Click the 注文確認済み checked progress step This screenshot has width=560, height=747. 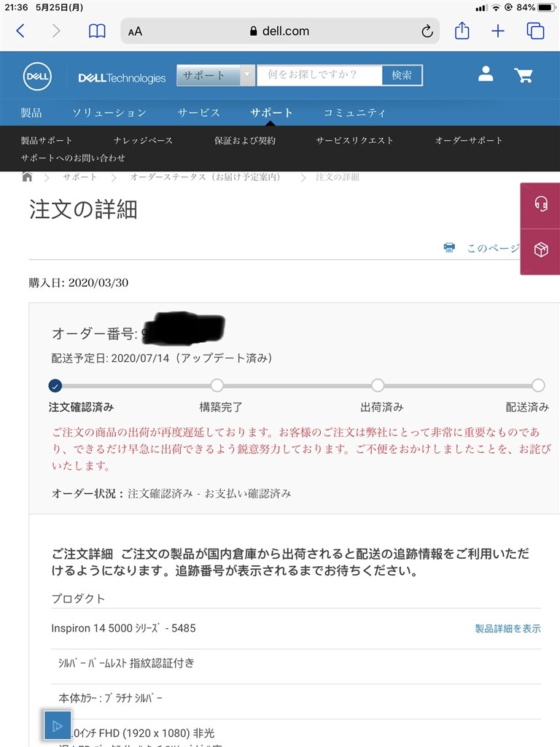point(55,386)
